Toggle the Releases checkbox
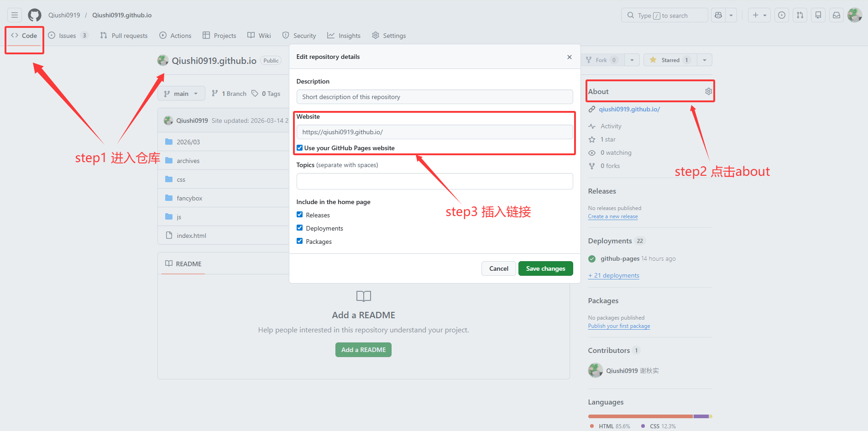Viewport: 868px width, 431px height. tap(300, 215)
